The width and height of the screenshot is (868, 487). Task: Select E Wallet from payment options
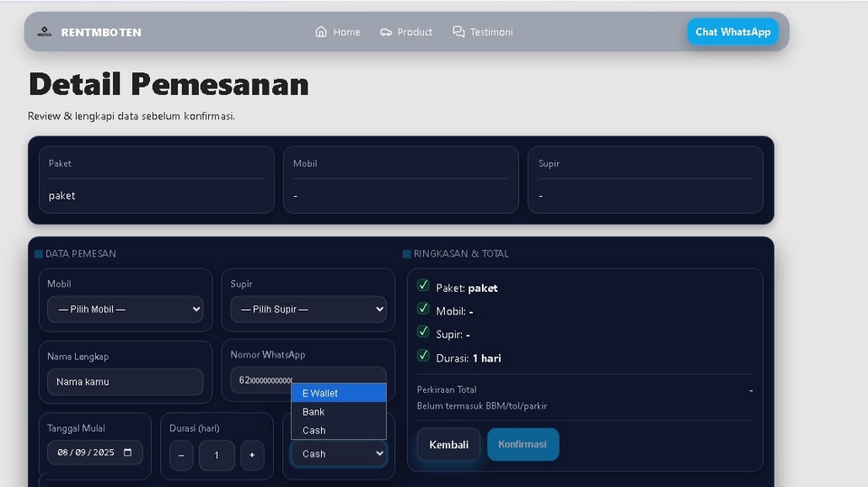339,393
